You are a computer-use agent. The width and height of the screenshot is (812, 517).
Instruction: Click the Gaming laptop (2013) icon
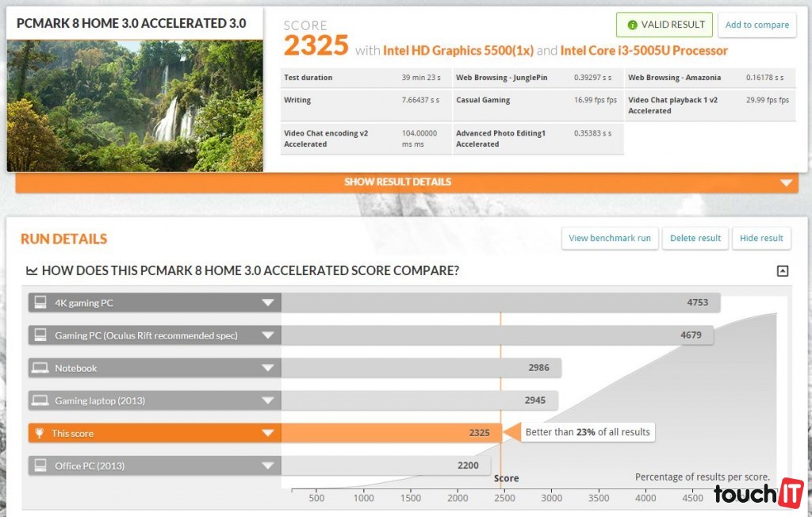click(40, 400)
